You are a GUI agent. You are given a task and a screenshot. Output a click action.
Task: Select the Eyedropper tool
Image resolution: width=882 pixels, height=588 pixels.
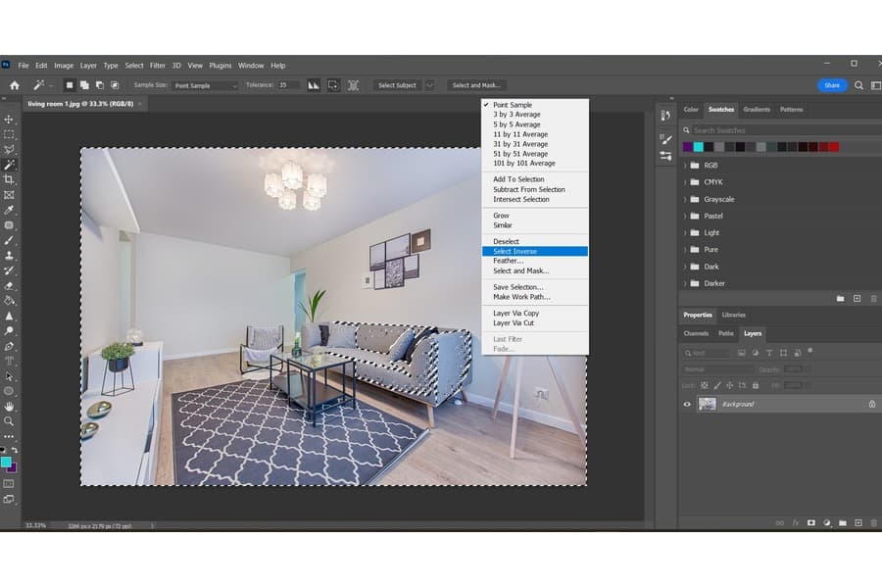tap(9, 210)
